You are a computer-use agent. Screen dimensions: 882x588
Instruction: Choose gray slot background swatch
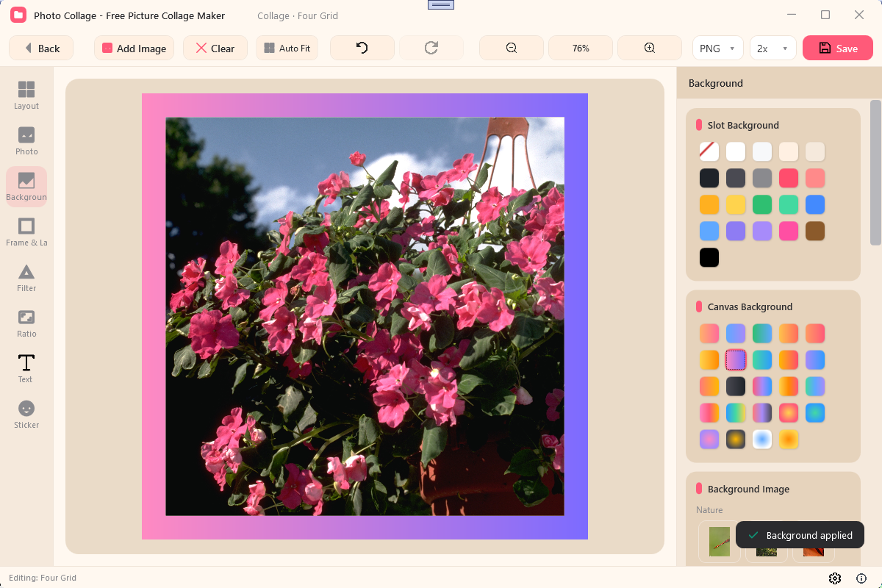pos(762,178)
